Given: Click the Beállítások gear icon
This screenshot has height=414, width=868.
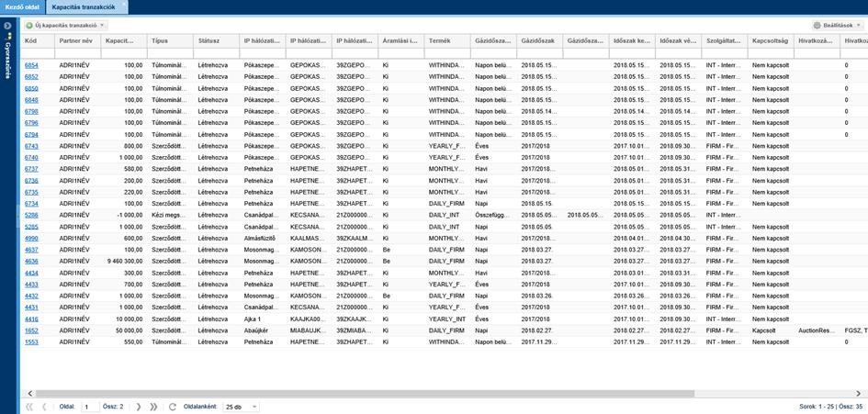Looking at the screenshot, I should click(x=817, y=26).
